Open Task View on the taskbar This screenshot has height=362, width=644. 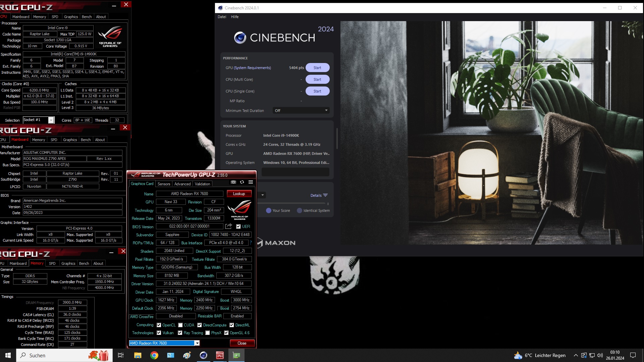pos(121,355)
